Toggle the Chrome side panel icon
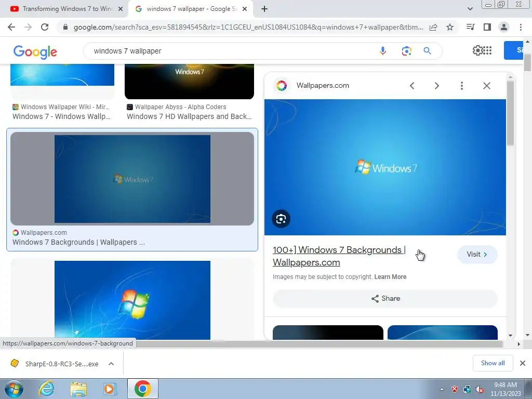The width and height of the screenshot is (532, 399). click(x=487, y=27)
